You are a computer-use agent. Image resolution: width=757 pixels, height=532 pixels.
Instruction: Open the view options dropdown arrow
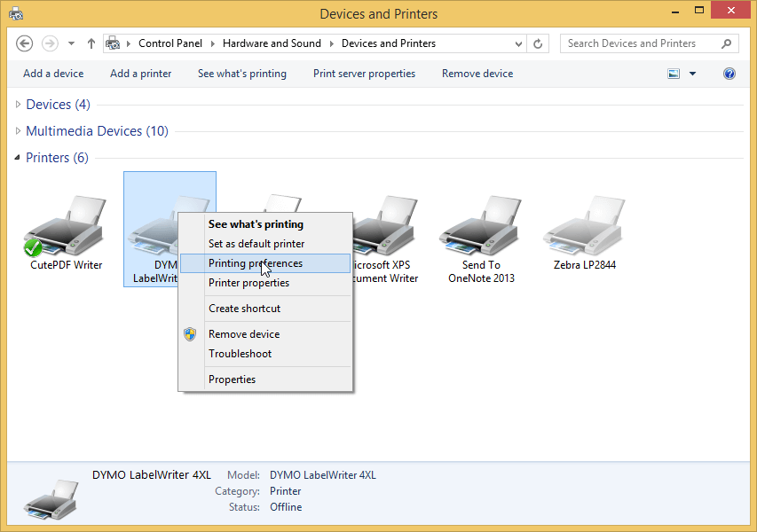pos(693,74)
